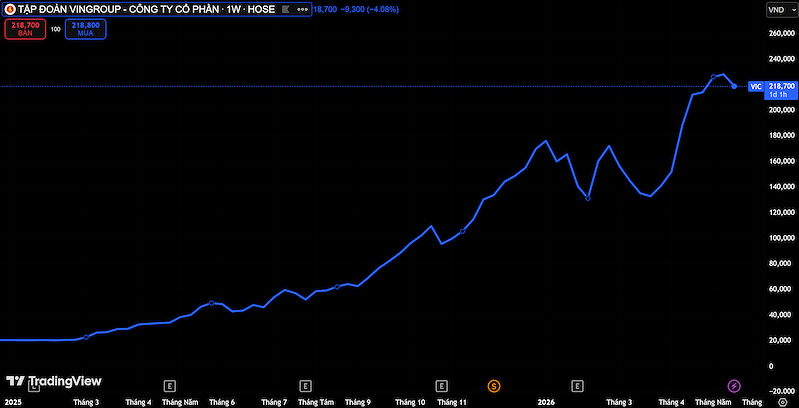Screen dimensions: 799x408
Task: Click the solid last-price dot at line end
Action: tap(734, 86)
